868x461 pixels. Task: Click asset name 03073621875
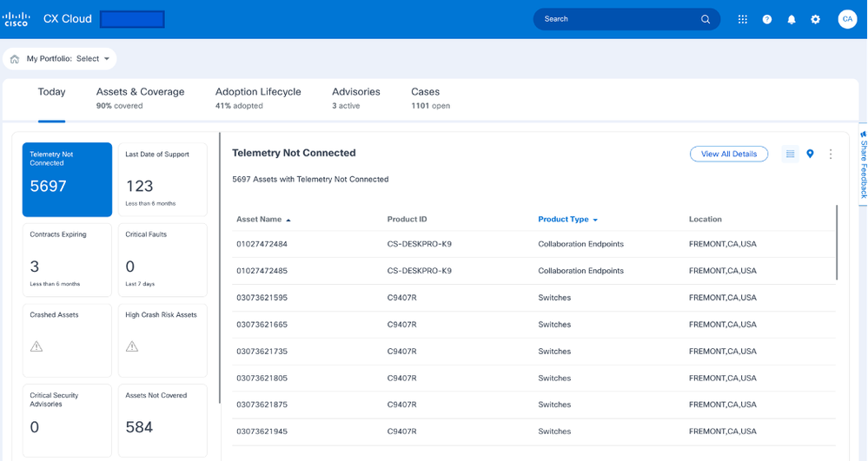[x=262, y=405]
